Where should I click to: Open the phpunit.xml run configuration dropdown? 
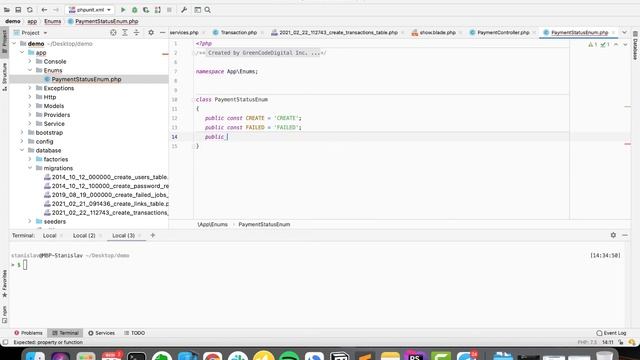[x=90, y=10]
